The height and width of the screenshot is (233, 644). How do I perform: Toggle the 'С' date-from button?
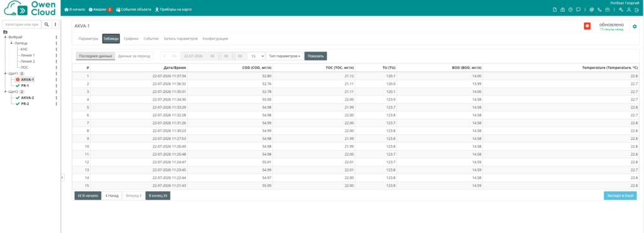tap(165, 56)
